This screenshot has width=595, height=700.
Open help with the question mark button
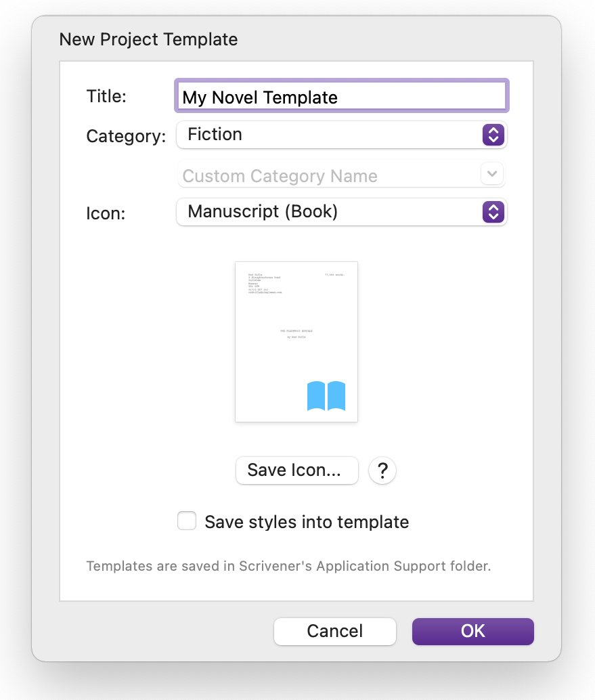point(382,471)
